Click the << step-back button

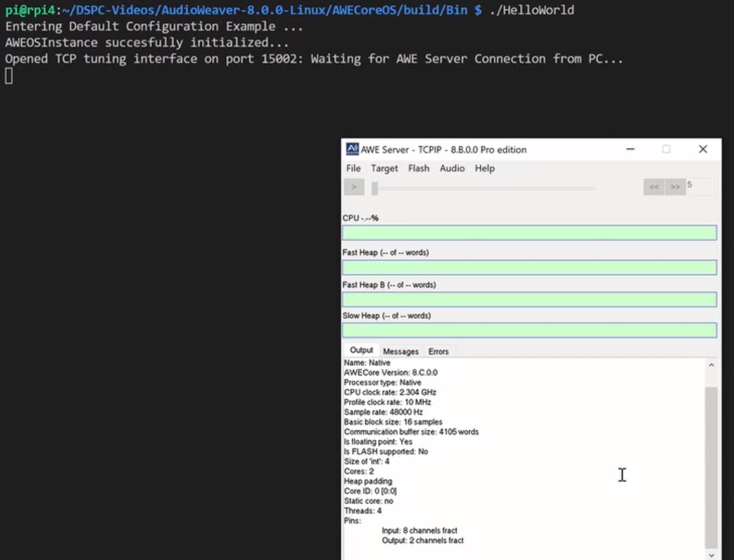coord(654,187)
